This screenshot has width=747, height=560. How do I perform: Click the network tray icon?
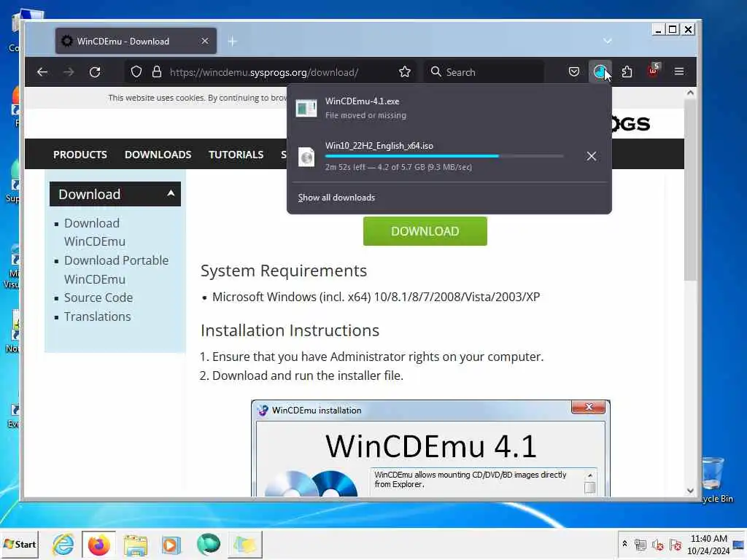click(x=640, y=544)
